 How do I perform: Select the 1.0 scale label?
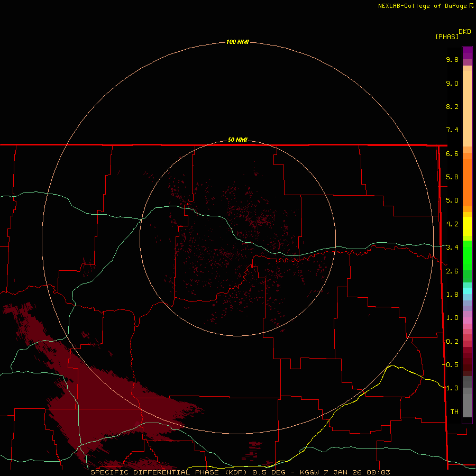point(452,318)
